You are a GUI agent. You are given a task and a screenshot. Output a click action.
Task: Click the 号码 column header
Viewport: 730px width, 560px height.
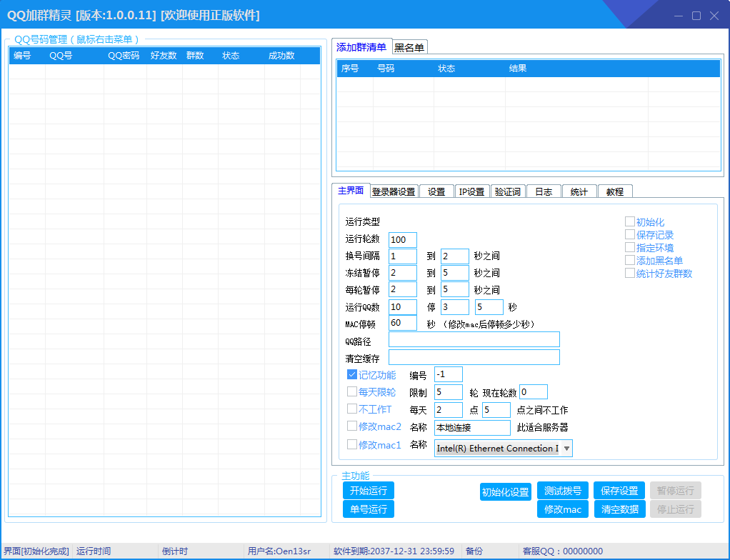click(x=403, y=69)
